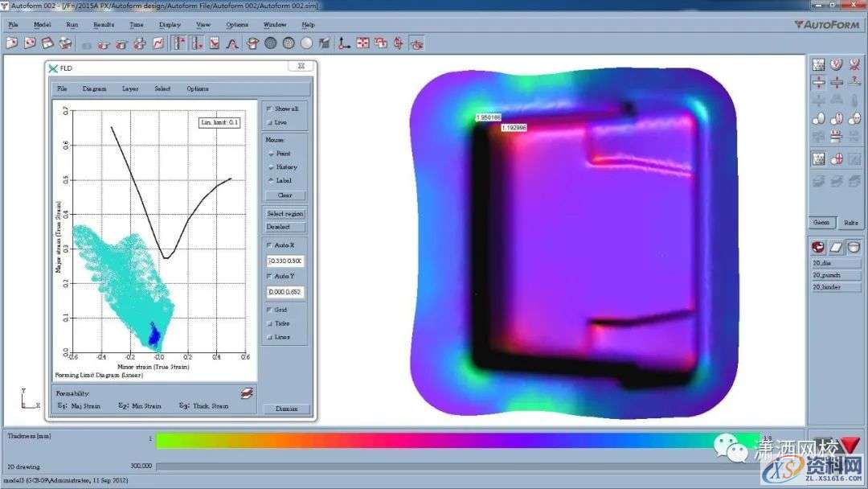Open the Results menu in main menu bar
Viewport: 868px width, 489px height.
pos(104,25)
